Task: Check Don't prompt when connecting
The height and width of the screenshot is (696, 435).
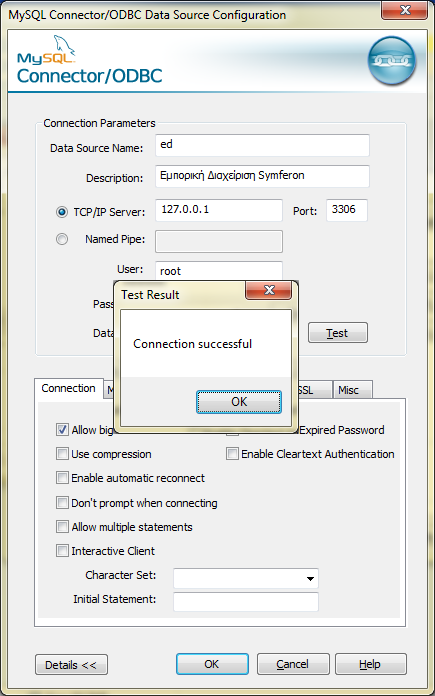Action: [x=62, y=502]
